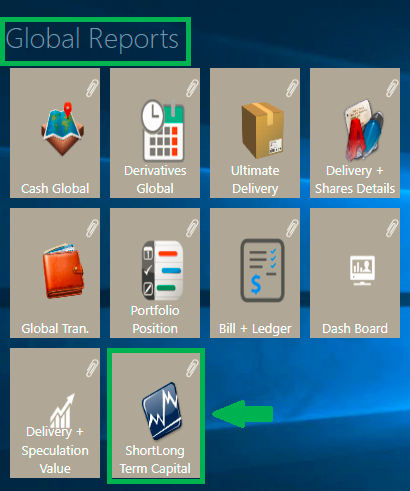Open the Portfolio Position checklist icon
410x491 pixels.
163,270
